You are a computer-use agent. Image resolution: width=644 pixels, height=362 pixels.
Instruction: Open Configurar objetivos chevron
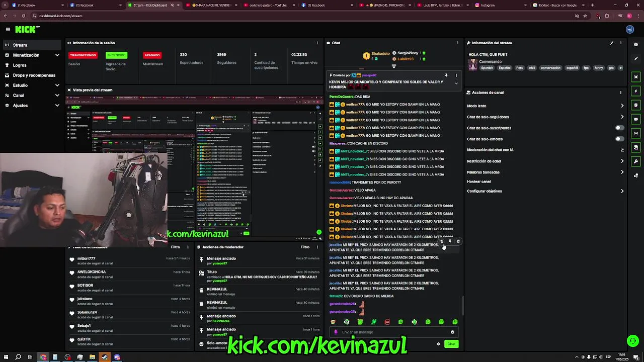click(x=622, y=191)
